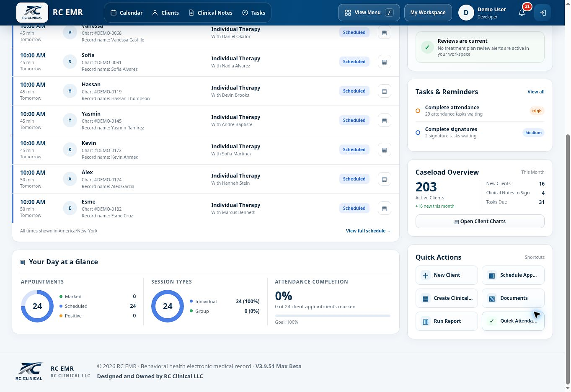Click View all tasks link
The height and width of the screenshot is (392, 571).
coord(536,92)
